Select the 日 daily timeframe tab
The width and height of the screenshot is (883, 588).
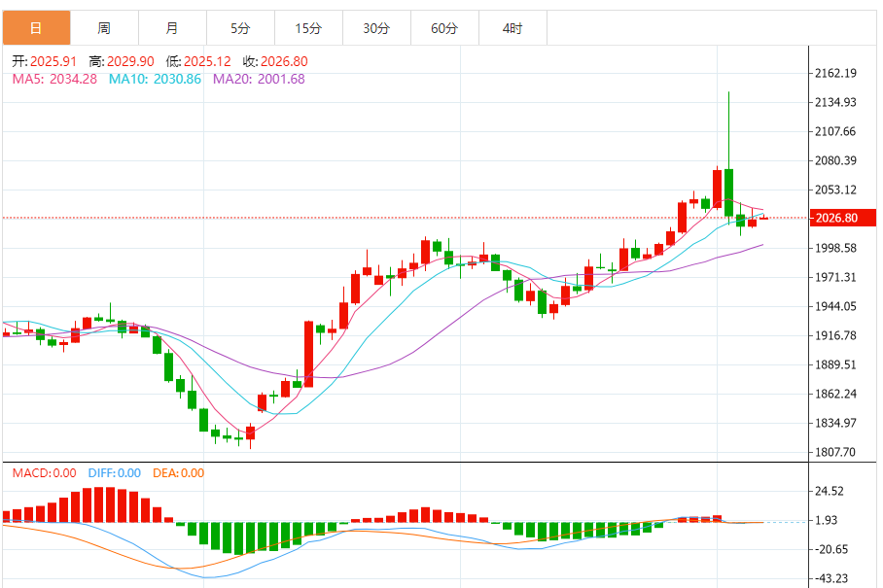coord(37,27)
